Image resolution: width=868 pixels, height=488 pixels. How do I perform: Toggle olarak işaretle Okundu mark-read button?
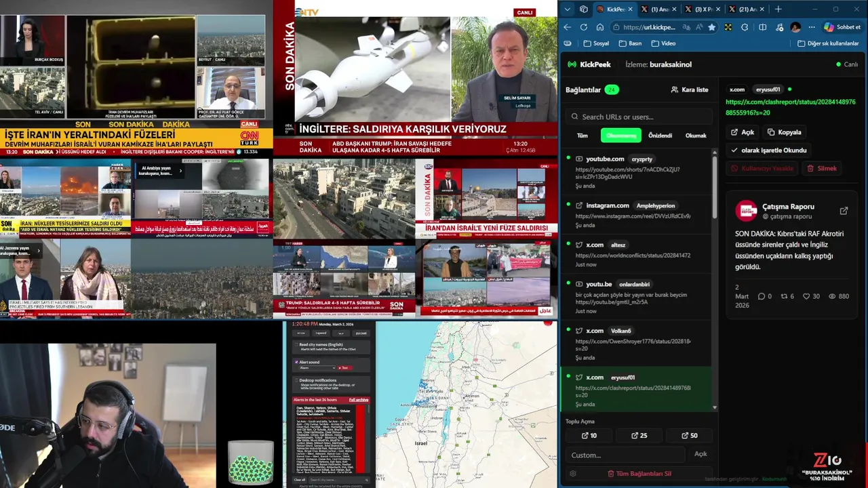point(768,150)
